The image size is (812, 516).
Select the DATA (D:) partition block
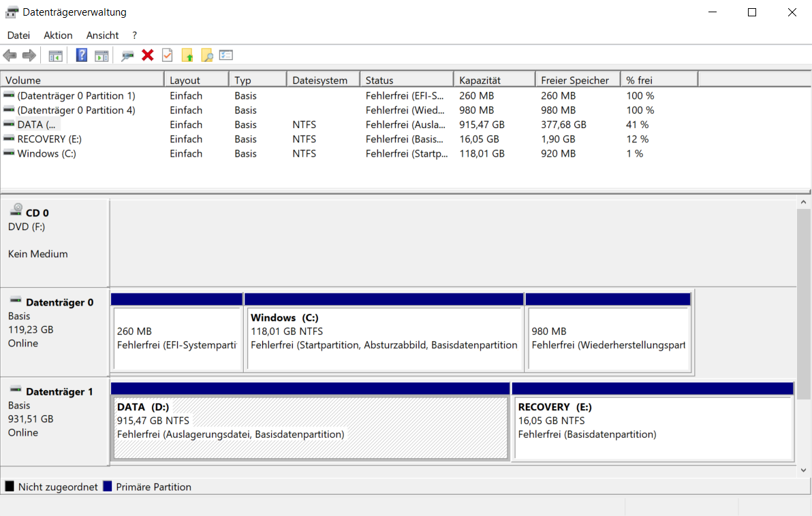(x=310, y=421)
